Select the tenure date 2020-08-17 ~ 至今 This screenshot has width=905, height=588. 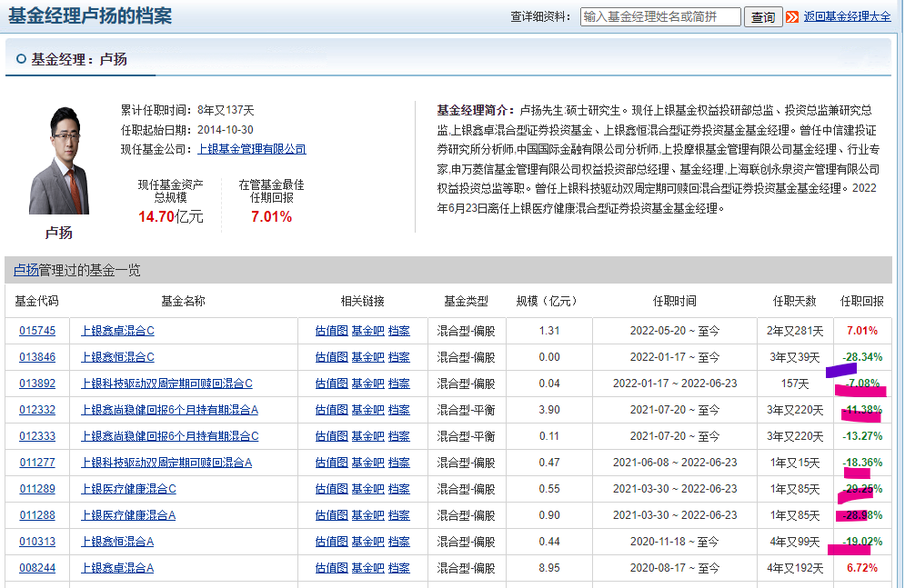(x=675, y=568)
